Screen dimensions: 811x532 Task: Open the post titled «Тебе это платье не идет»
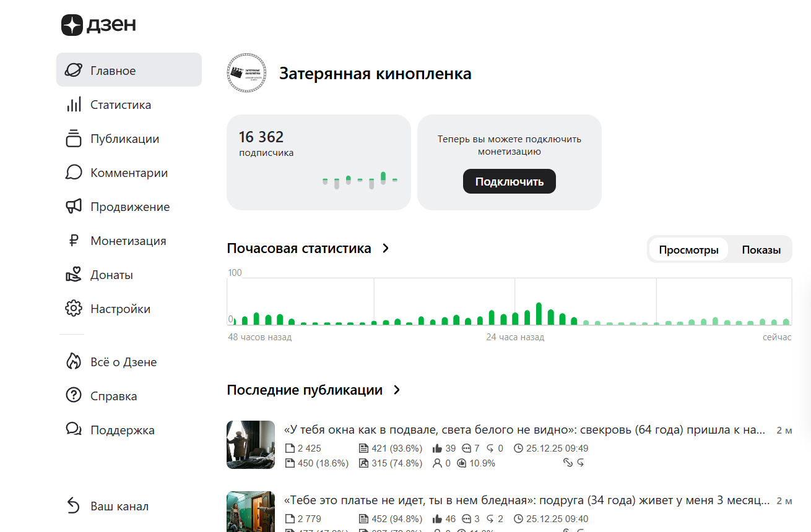click(527, 500)
